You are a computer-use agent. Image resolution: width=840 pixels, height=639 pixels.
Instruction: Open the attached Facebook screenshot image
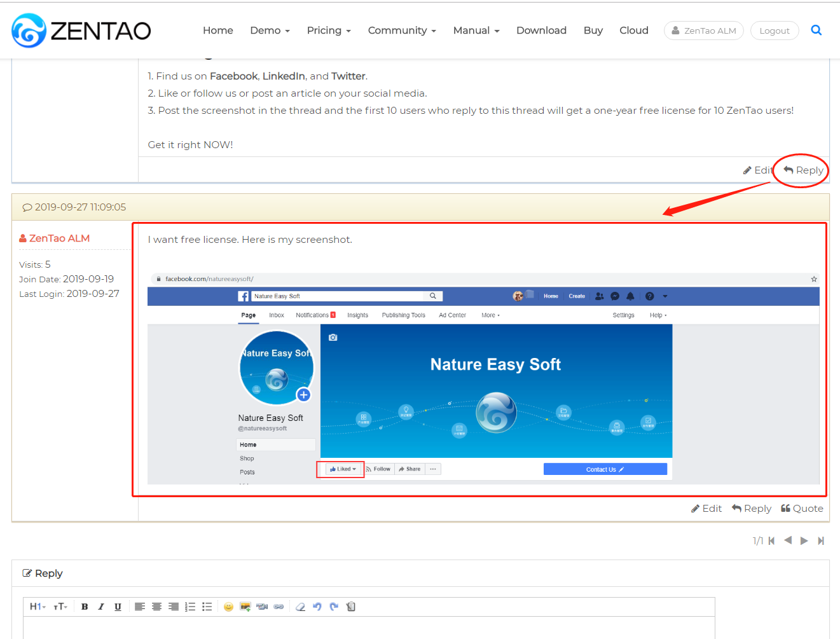483,378
